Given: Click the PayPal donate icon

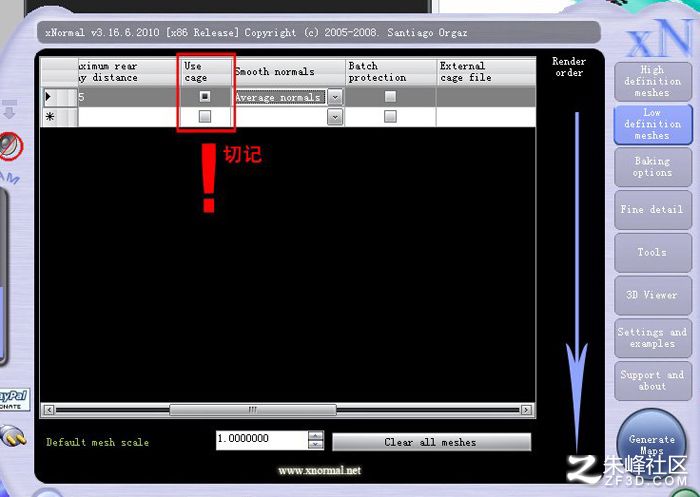Looking at the screenshot, I should pos(14,399).
